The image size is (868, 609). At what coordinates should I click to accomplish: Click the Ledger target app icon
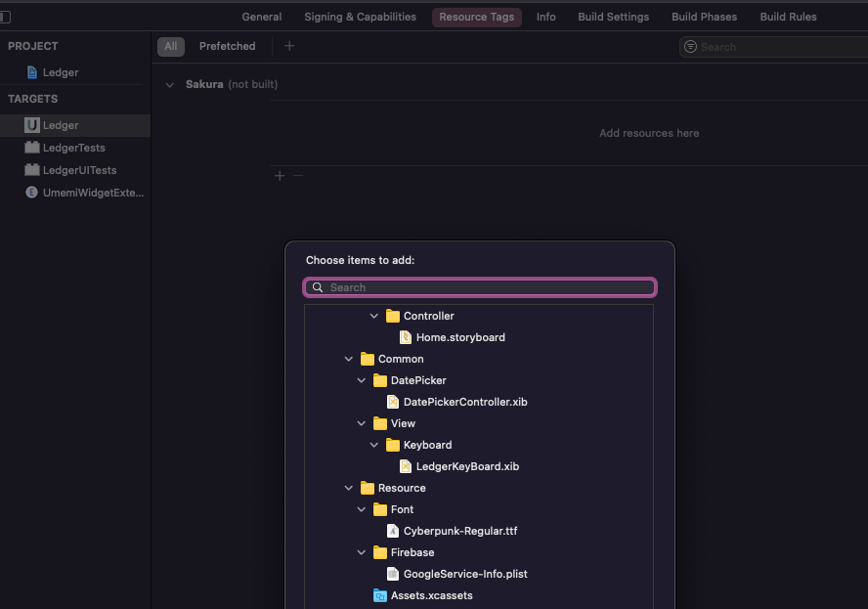coord(32,125)
